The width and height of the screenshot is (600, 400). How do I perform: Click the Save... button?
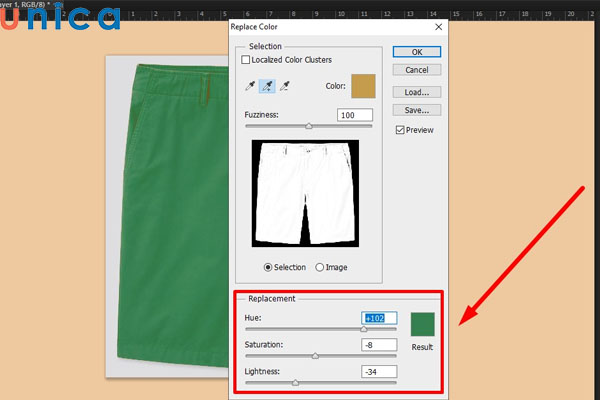click(417, 110)
